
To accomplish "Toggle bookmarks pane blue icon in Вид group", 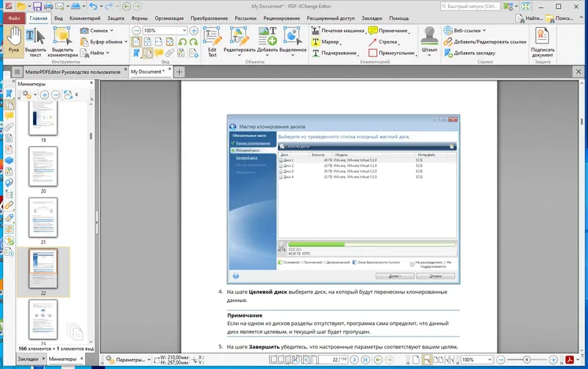I will 137,53.
